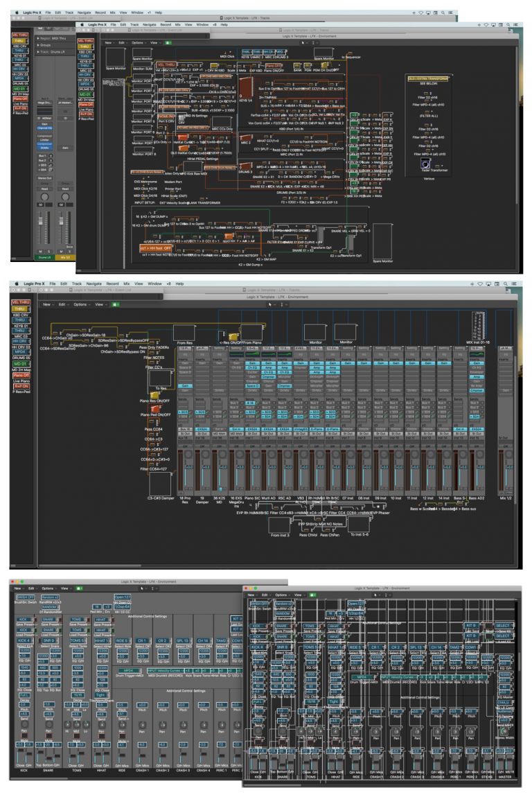The height and width of the screenshot is (797, 532).
Task: Click 'KEYB 01' in mixer-layer window sidebar
Action: [21, 326]
